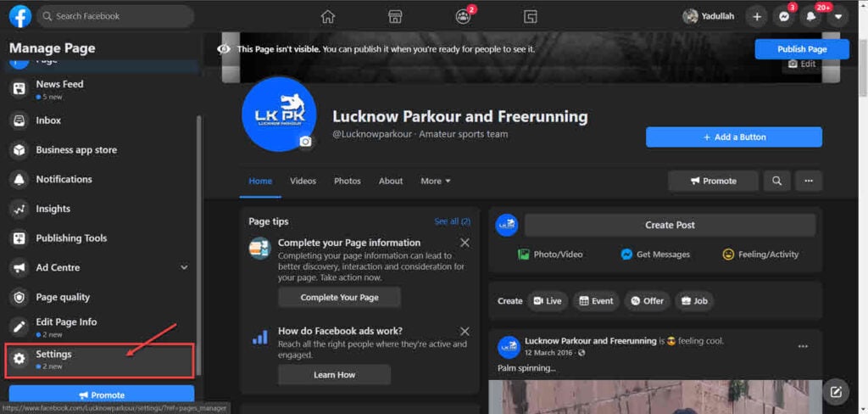Open Edit Page Info
Image resolution: width=868 pixels, height=414 pixels.
102,327
